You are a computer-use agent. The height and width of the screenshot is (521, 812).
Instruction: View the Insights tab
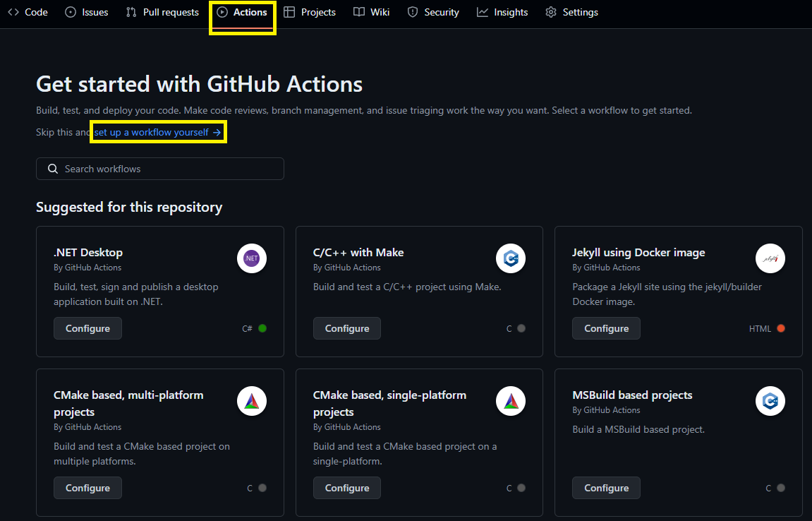502,12
